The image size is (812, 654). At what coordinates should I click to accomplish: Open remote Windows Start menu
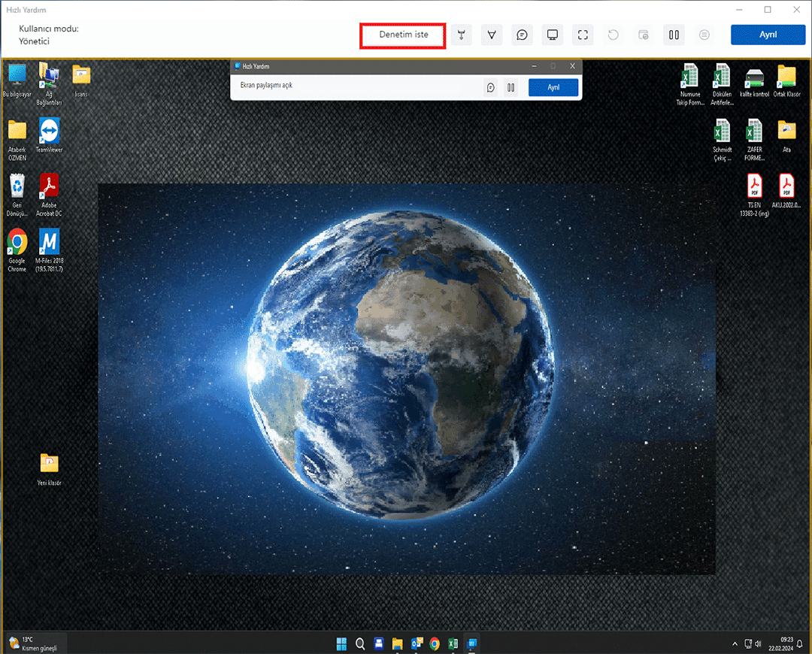341,643
